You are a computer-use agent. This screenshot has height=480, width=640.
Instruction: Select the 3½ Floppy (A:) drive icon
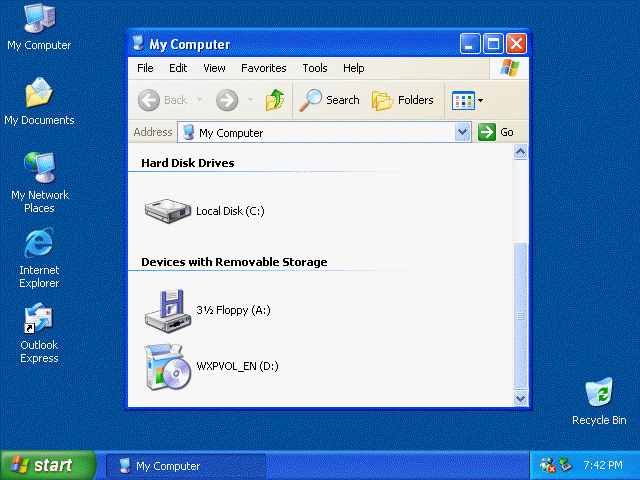tap(167, 310)
